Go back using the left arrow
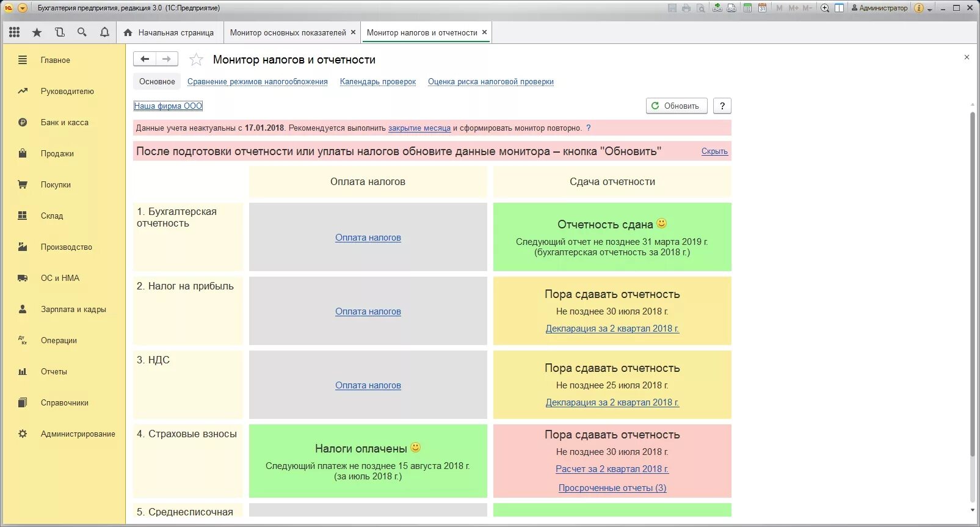The height and width of the screenshot is (527, 980). pos(145,59)
